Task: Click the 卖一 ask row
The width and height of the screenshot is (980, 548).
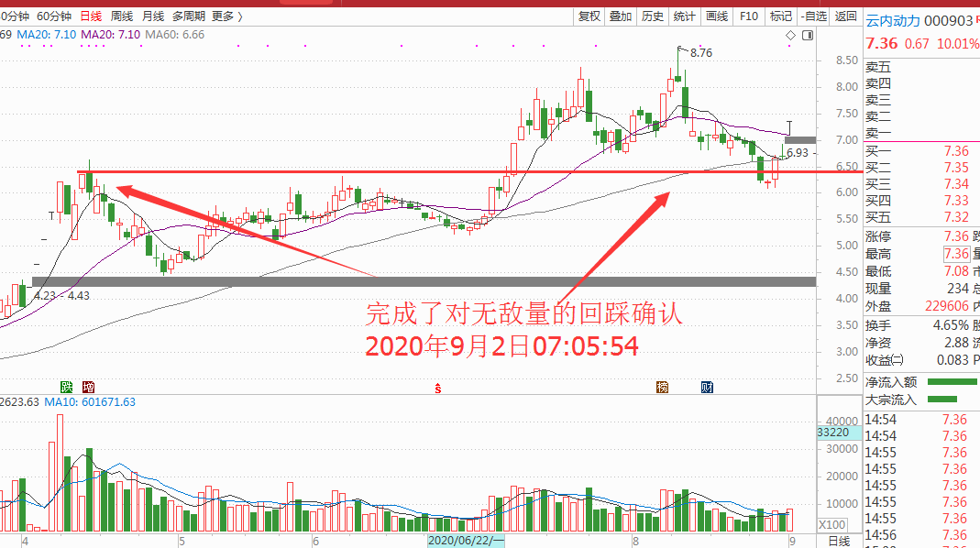Action: click(922, 133)
